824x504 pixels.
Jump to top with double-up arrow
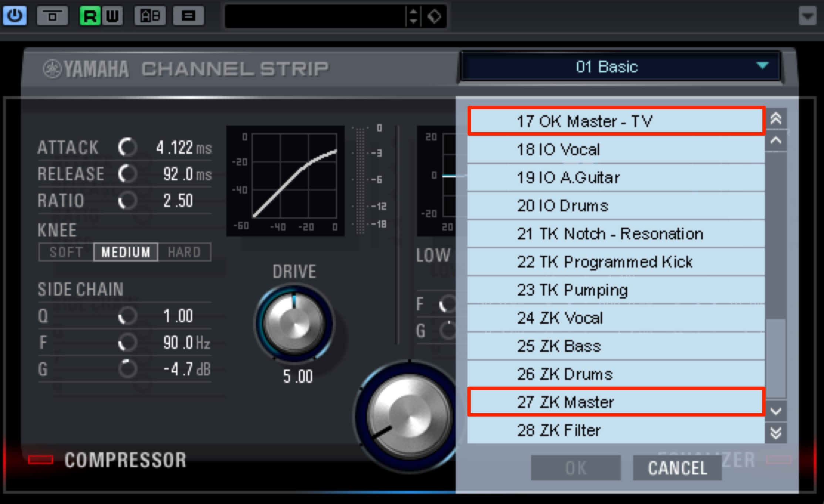(776, 119)
